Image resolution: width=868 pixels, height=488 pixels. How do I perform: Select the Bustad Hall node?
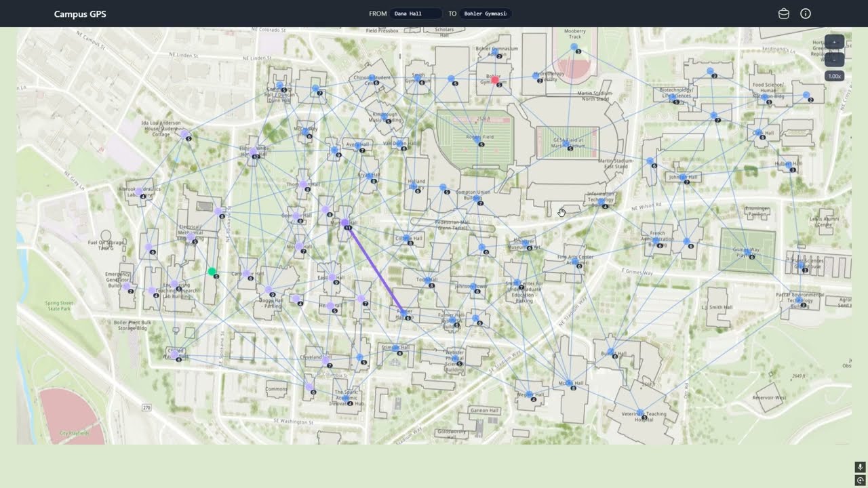click(610, 352)
